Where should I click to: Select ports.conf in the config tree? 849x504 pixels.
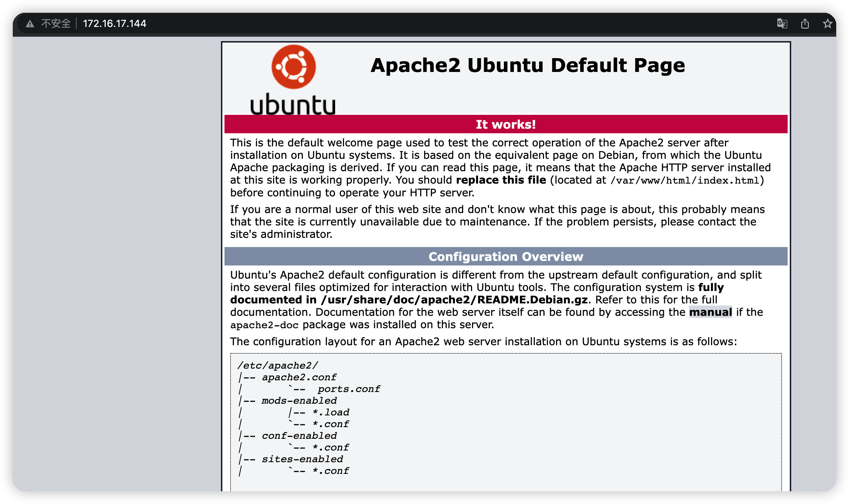(x=349, y=389)
